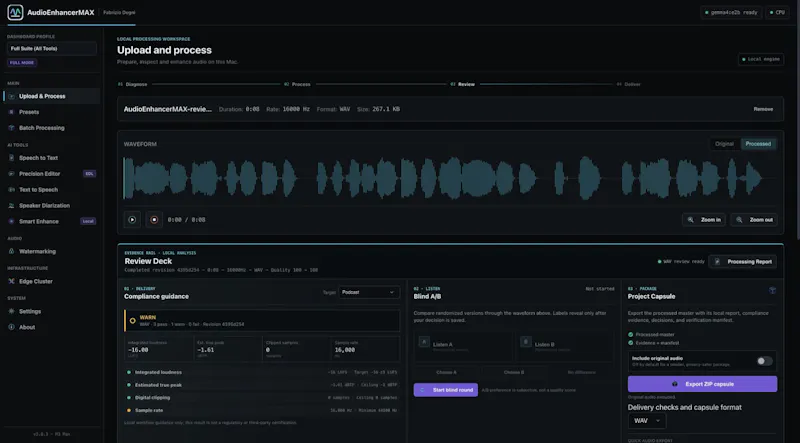The image size is (800, 443).
Task: Remove the uploaded audio file
Action: 763,109
